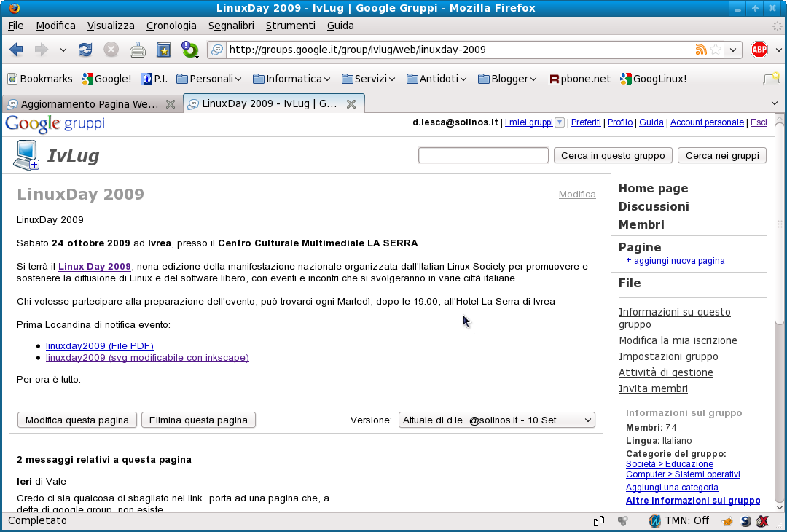Screen dimensions: 787x532
Task: Expand the Servizi bookmarks folder
Action: pyautogui.click(x=369, y=79)
